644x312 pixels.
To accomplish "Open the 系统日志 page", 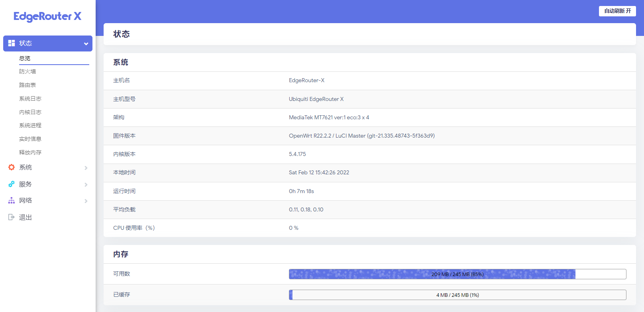I will (x=30, y=99).
